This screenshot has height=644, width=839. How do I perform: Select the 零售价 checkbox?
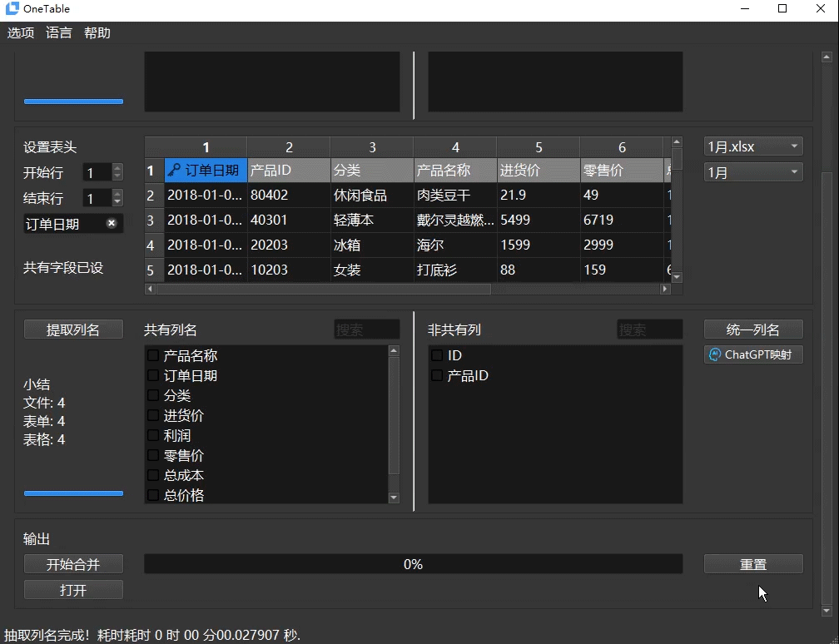[153, 455]
